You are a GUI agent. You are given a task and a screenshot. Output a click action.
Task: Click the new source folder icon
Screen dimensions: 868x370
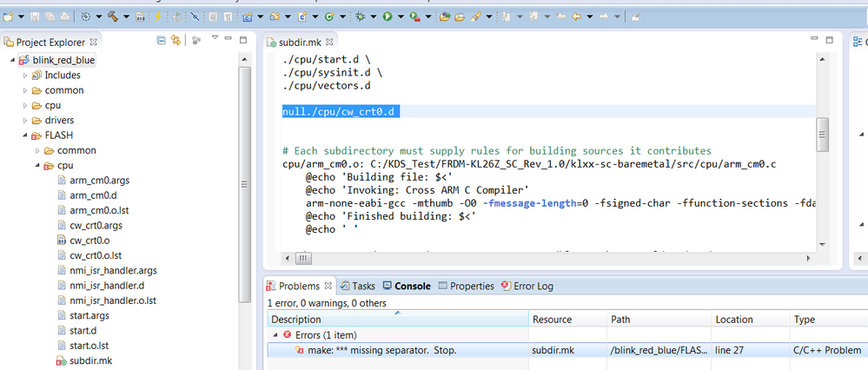[x=274, y=17]
